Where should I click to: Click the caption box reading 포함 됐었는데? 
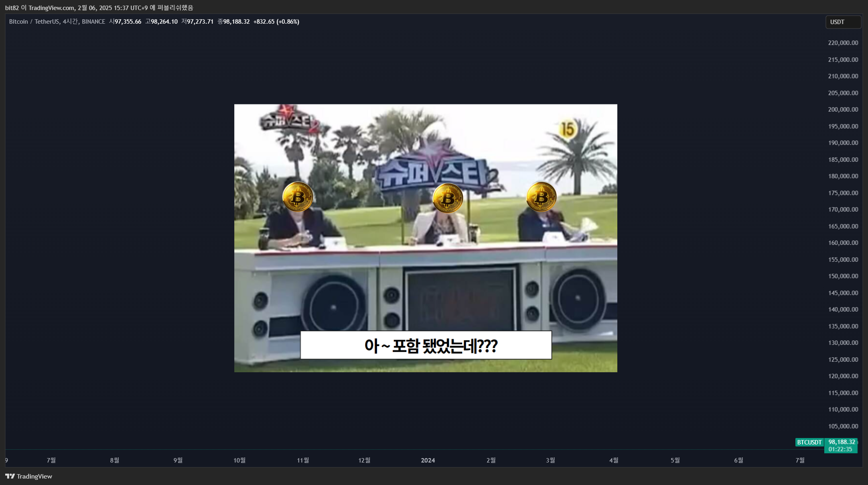[x=426, y=345]
